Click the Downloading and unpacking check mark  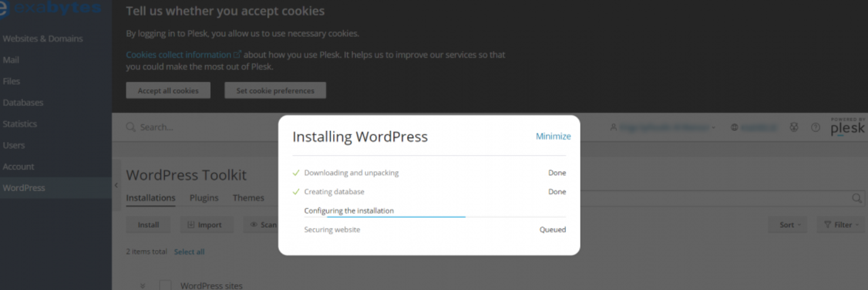(x=296, y=173)
